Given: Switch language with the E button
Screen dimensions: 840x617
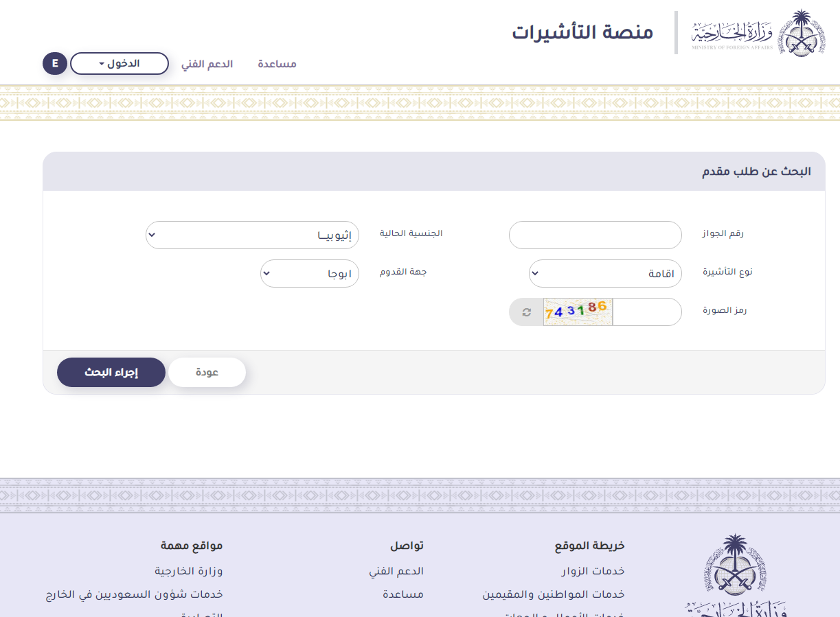Looking at the screenshot, I should click(55, 64).
